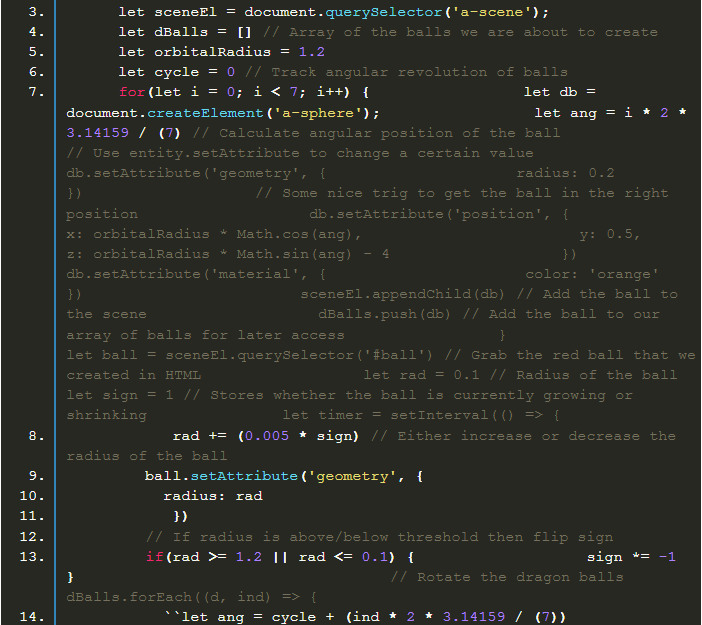Click line number 8 in the gutter
The image size is (702, 625).
tap(36, 436)
